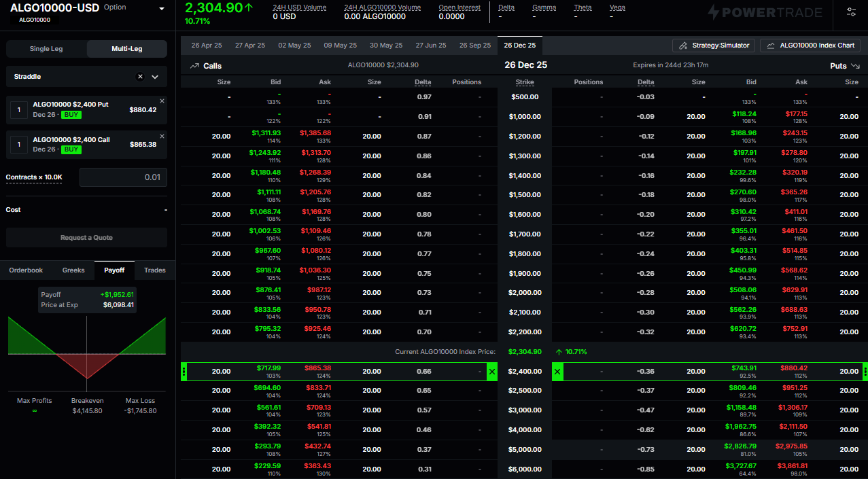Click the 24H USD Volume label

tap(299, 7)
